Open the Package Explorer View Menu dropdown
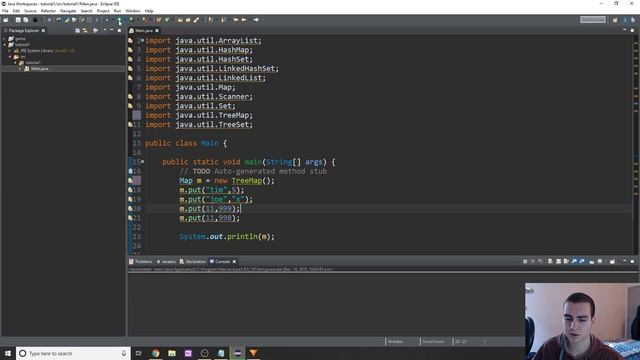Viewport: 640px width, 360px height. click(x=104, y=31)
